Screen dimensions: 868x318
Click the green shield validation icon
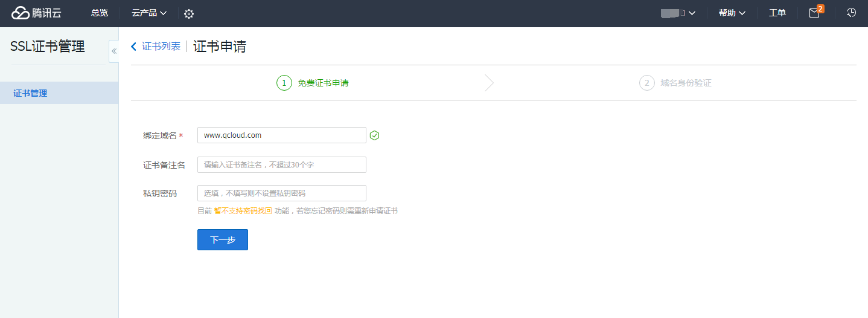(x=374, y=135)
